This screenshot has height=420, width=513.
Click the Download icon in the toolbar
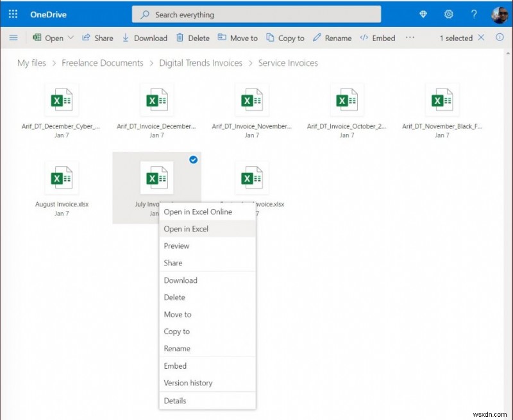tap(126, 38)
